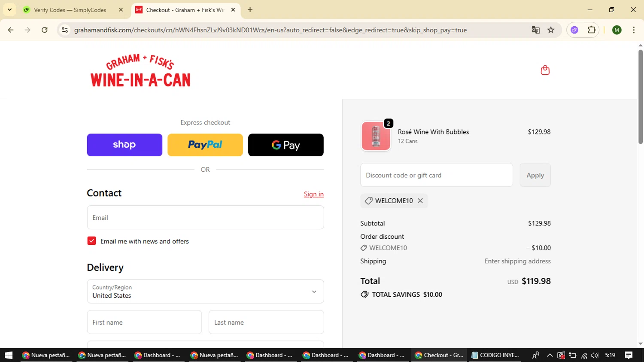Switch to the Checkout - Gr... taskbar item
The width and height of the screenshot is (644, 362).
point(439,355)
